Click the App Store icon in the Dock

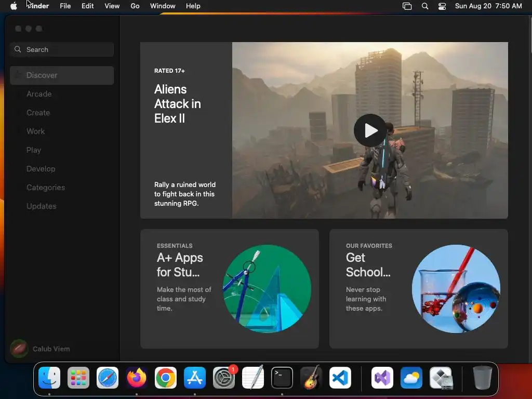pyautogui.click(x=195, y=378)
